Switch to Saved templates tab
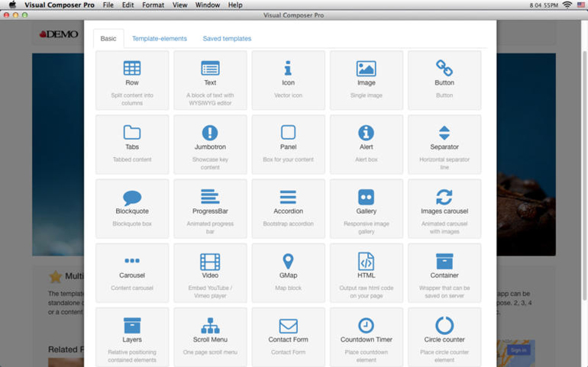 click(227, 39)
